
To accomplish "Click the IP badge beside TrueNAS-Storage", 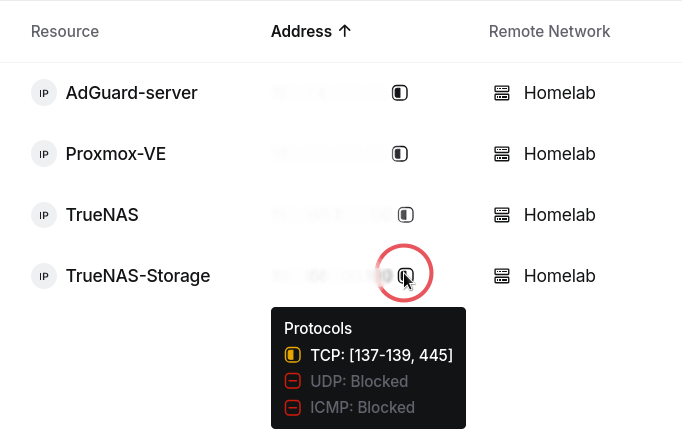I will pos(44,276).
